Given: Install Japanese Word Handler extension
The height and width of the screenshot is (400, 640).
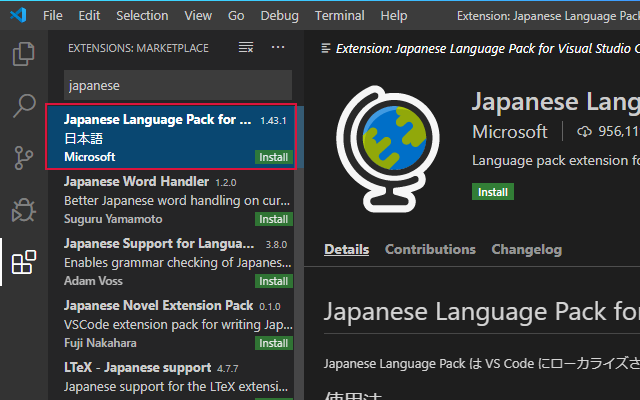Looking at the screenshot, I should click(x=273, y=219).
